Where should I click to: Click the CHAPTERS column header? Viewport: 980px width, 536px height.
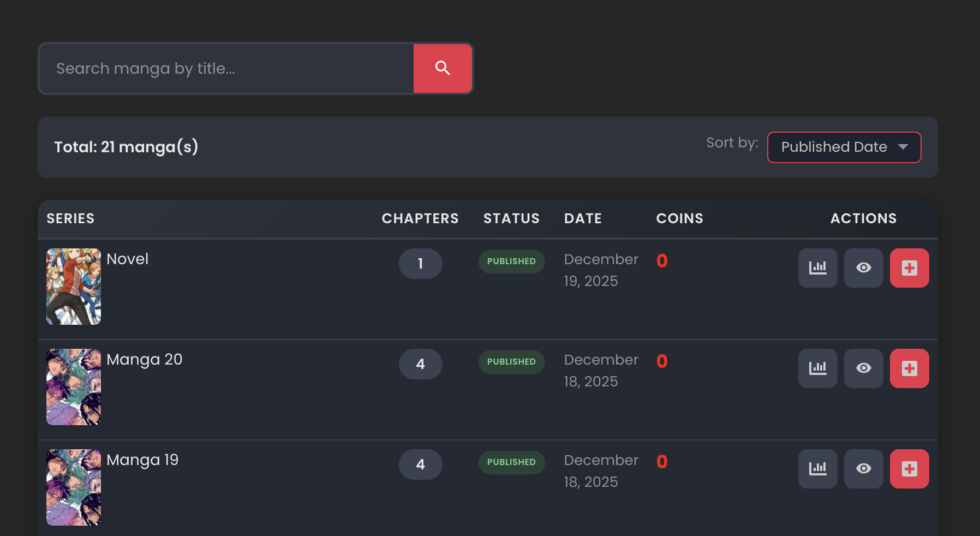420,218
